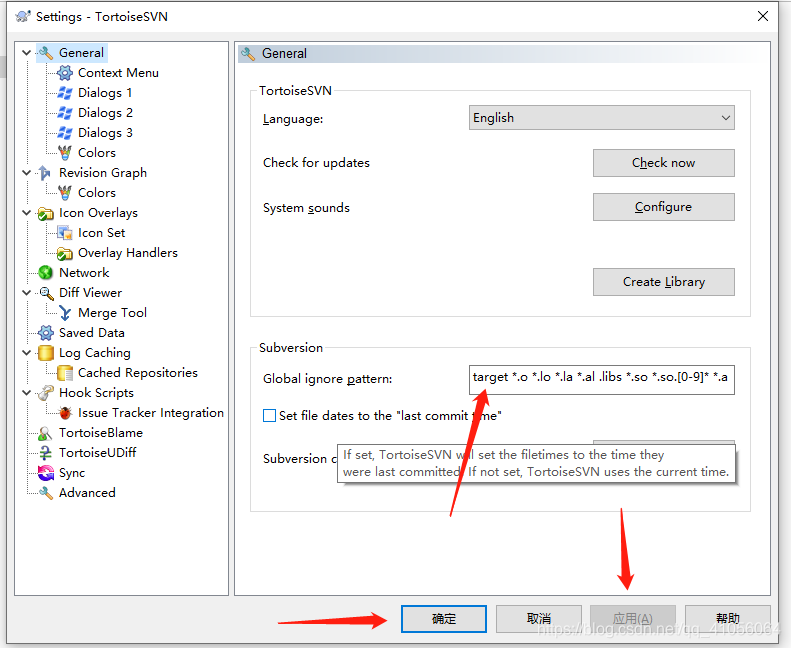Select the Issue Tracker Integration entry

coord(150,413)
